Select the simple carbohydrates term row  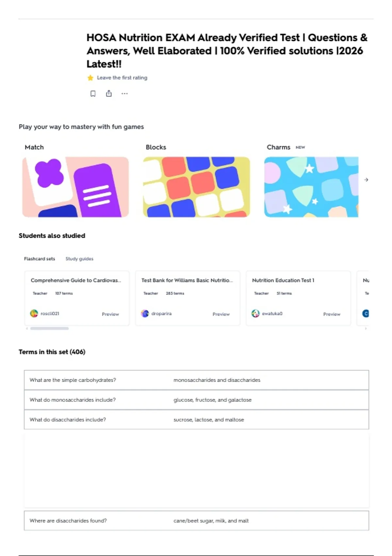coord(196,380)
